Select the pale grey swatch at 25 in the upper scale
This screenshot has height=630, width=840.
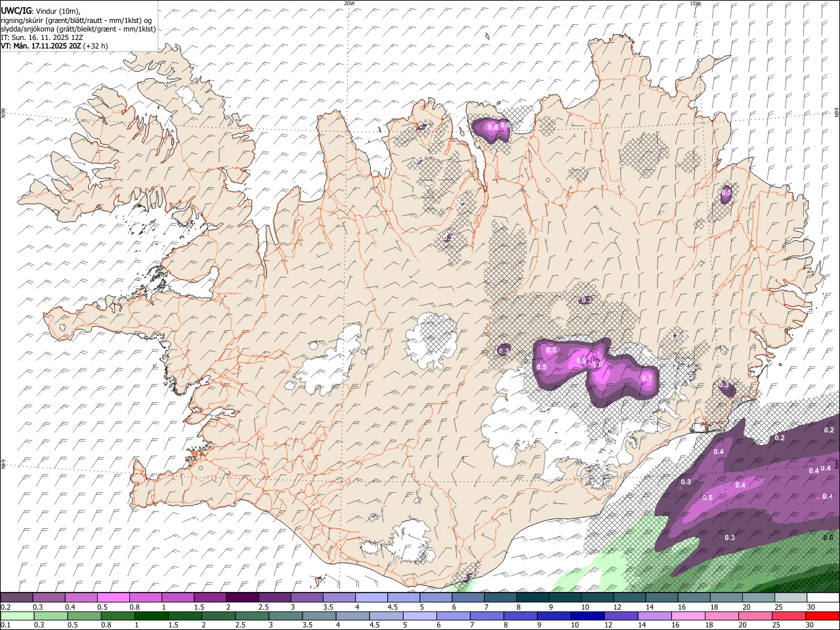(x=791, y=598)
